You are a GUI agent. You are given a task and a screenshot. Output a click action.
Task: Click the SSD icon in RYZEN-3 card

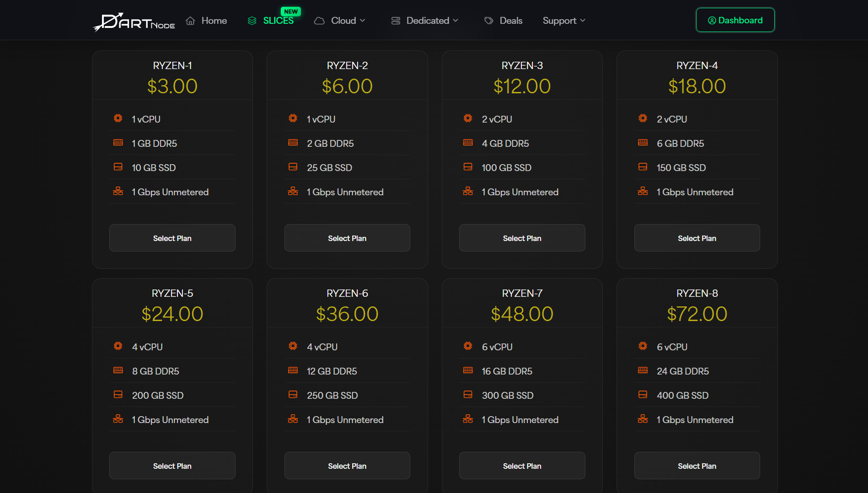468,167
